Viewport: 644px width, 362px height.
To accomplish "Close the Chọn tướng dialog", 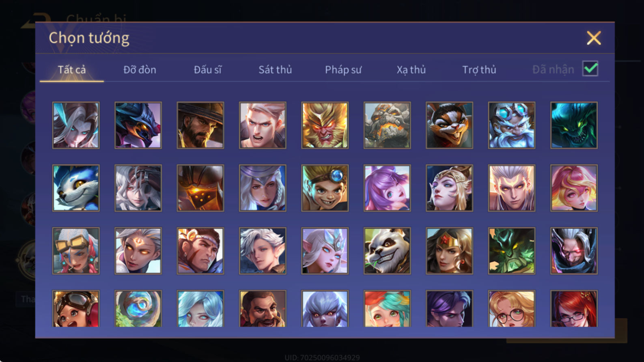I will 594,38.
